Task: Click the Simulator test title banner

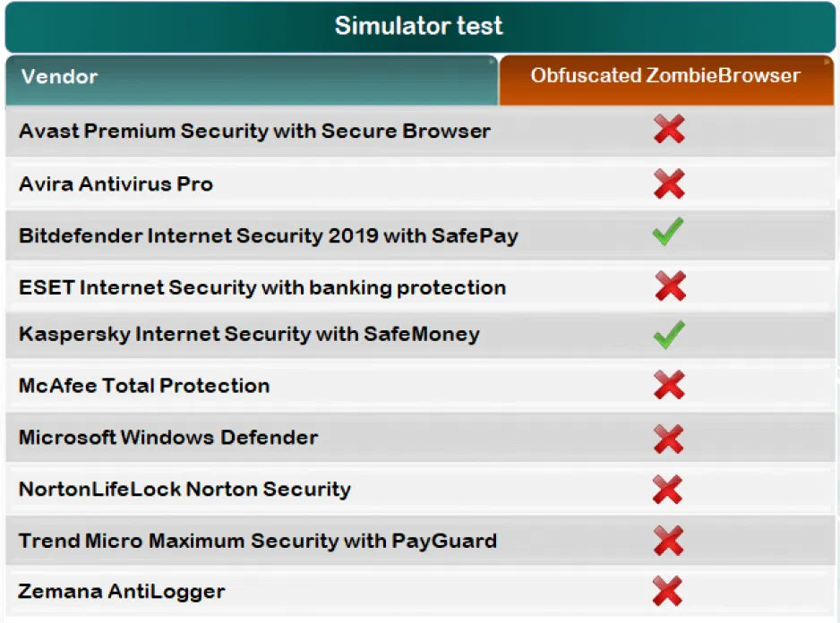Action: pyautogui.click(x=419, y=26)
